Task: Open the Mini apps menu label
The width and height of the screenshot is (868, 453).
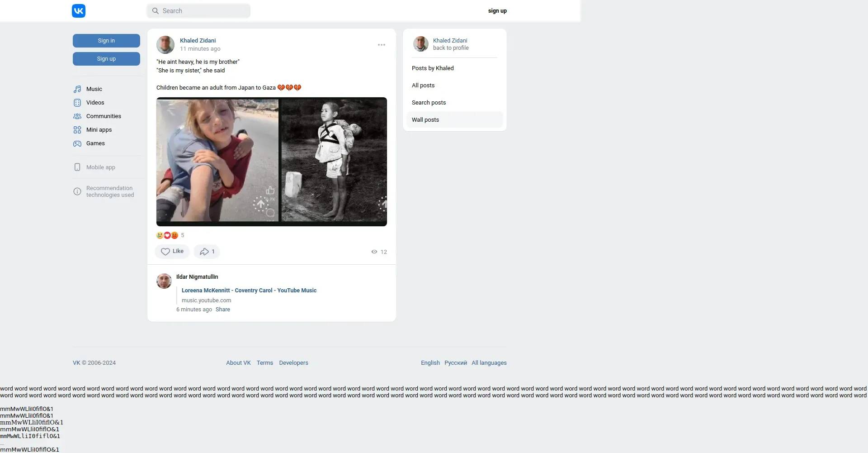Action: [x=99, y=130]
